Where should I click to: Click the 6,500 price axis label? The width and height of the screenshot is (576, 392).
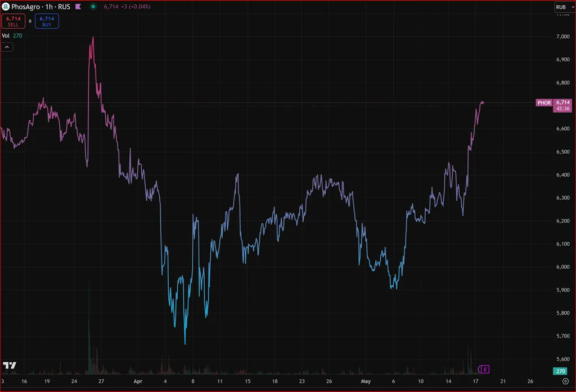pos(562,152)
